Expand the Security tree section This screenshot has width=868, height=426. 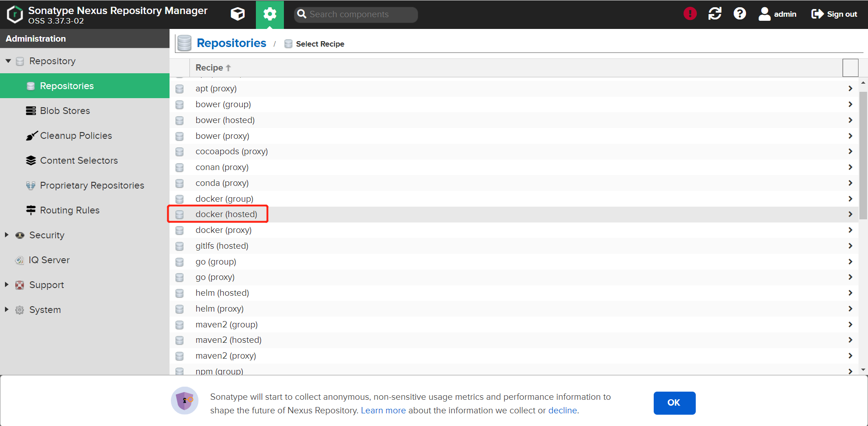tap(7, 235)
